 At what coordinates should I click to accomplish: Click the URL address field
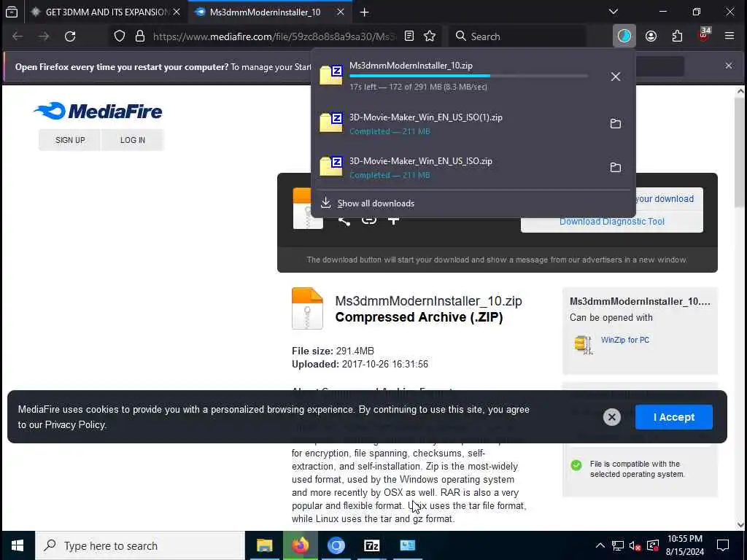[x=274, y=36]
